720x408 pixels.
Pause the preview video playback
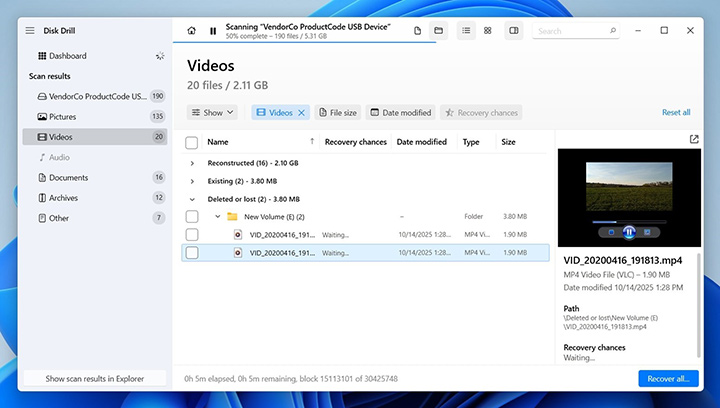point(629,232)
